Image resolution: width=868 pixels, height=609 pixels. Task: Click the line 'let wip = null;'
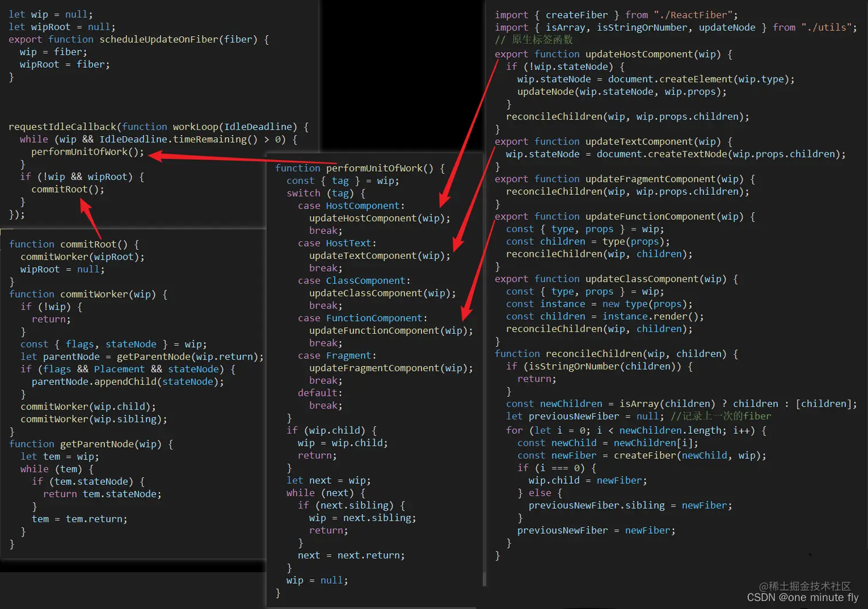point(51,14)
